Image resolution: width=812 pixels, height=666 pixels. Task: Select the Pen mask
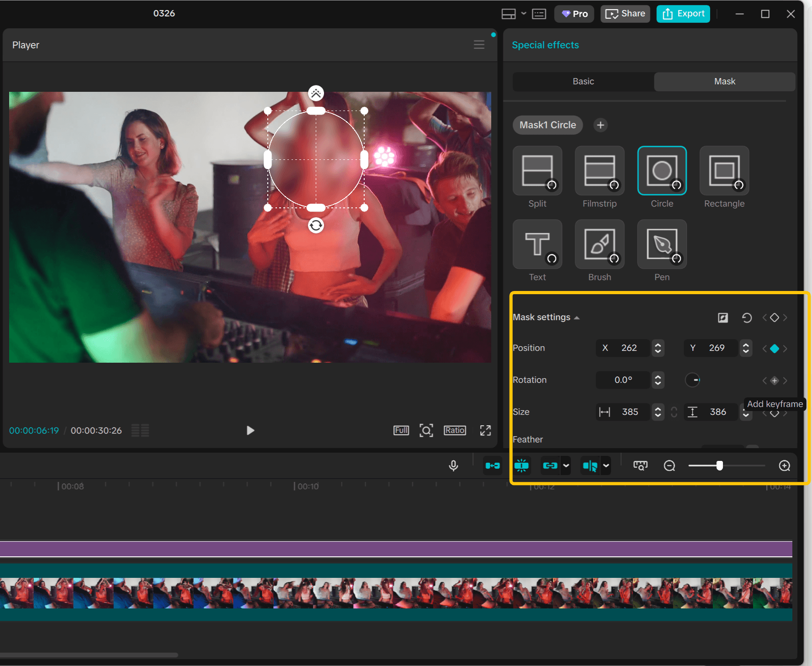tap(661, 244)
